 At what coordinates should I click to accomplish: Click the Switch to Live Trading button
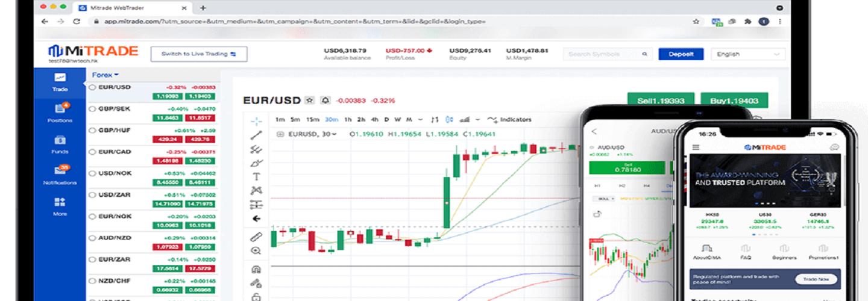point(198,54)
